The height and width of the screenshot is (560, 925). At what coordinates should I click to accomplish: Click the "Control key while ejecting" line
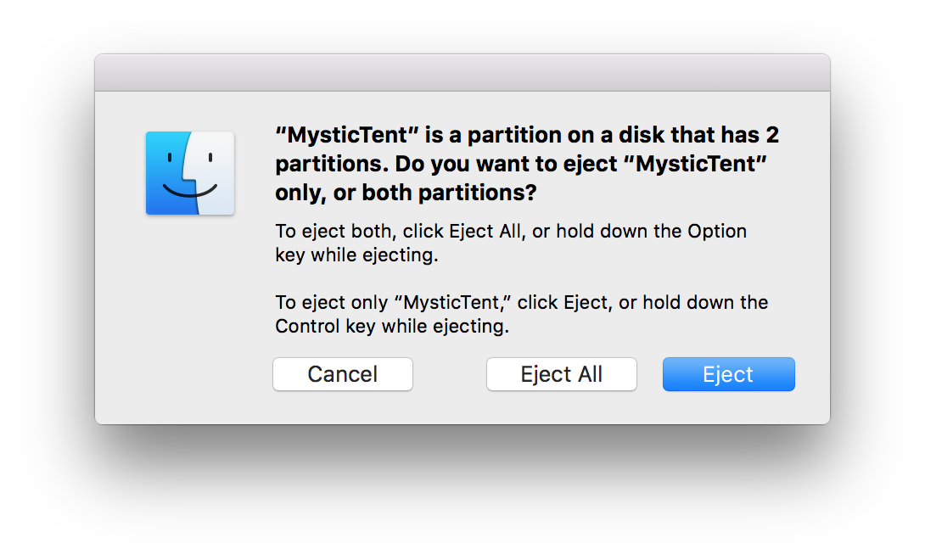[x=392, y=327]
